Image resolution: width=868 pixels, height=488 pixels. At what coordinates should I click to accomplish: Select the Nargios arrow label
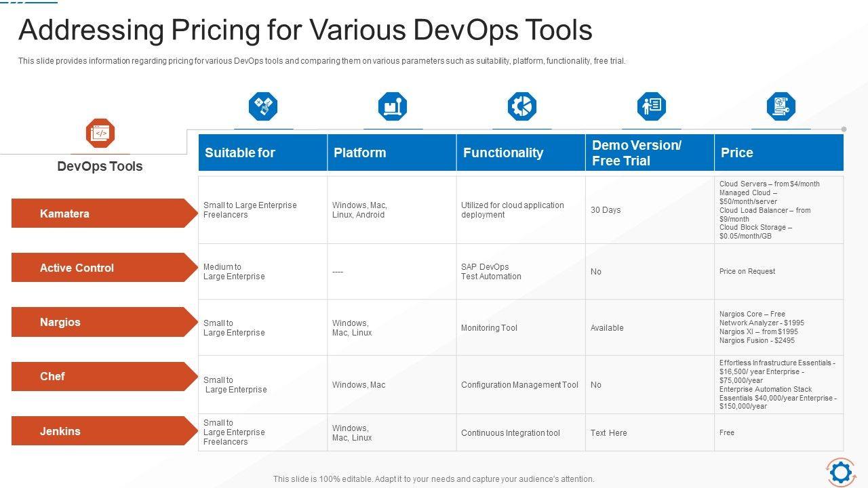(104, 322)
